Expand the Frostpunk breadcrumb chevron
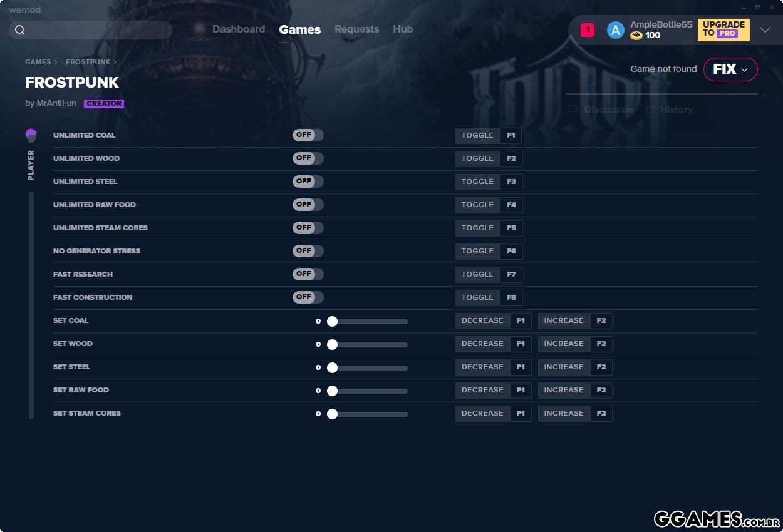The width and height of the screenshot is (783, 532). pos(115,63)
